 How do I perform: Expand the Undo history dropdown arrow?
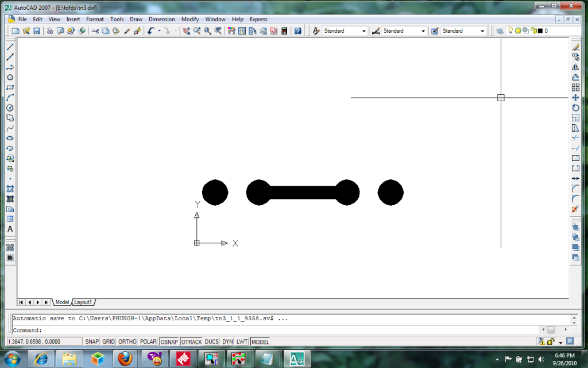[159, 31]
